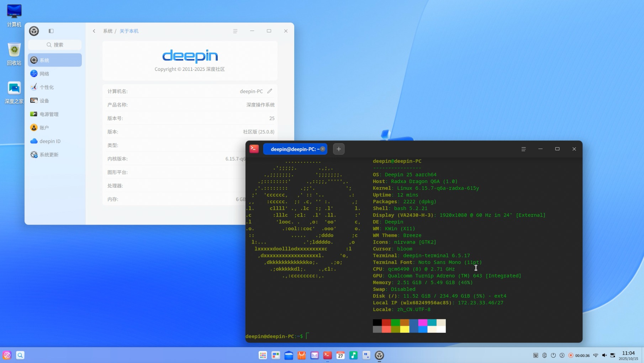
Task: Launch the Music player from the dock
Action: click(353, 355)
